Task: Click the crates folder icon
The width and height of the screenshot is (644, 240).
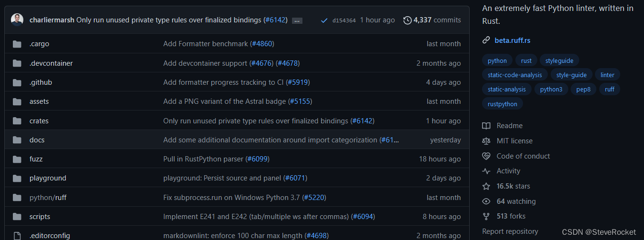Action: click(x=17, y=121)
